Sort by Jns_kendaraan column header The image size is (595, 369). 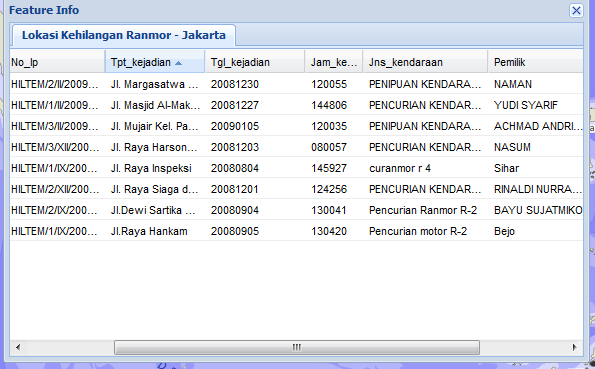pos(425,62)
